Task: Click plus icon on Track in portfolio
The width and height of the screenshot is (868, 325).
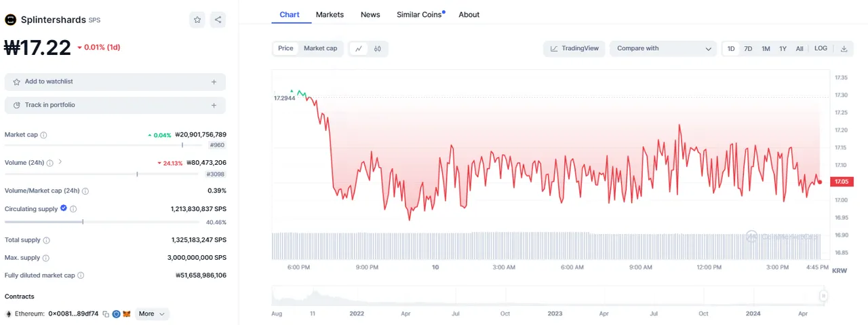Action: click(214, 105)
